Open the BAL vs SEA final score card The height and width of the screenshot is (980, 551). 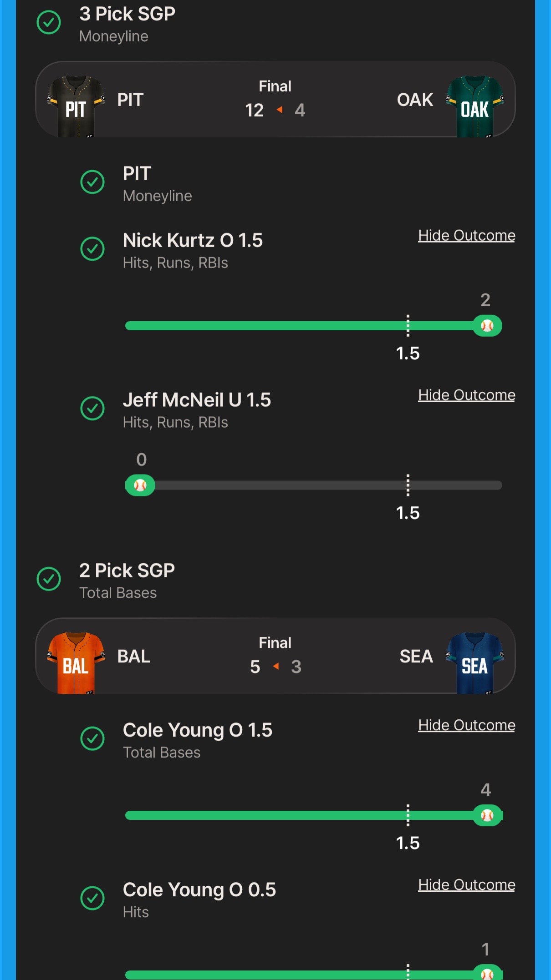click(x=275, y=656)
